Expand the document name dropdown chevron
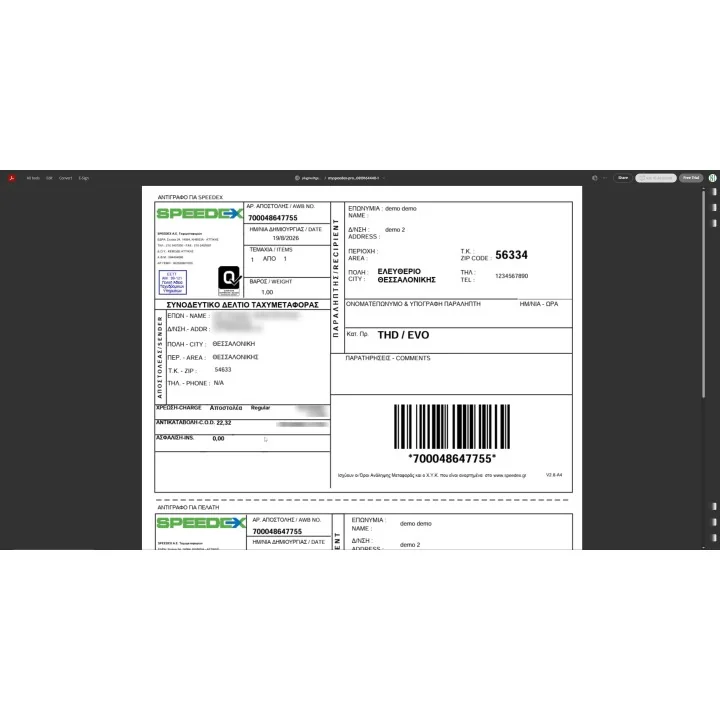 tap(383, 178)
